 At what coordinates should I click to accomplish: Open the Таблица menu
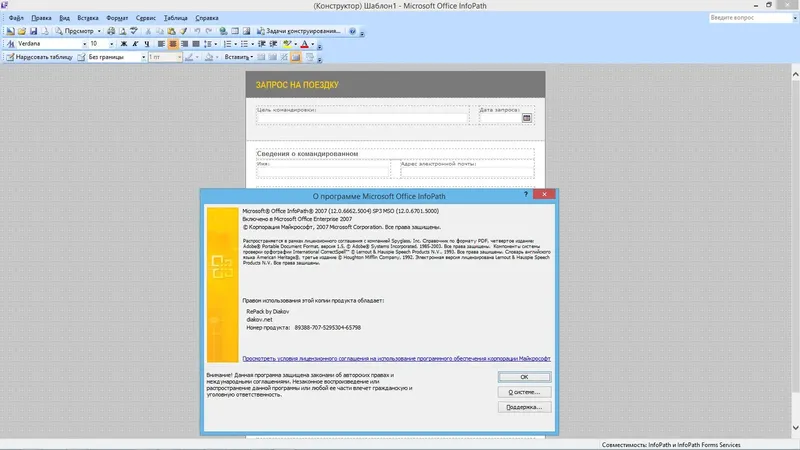pyautogui.click(x=176, y=18)
